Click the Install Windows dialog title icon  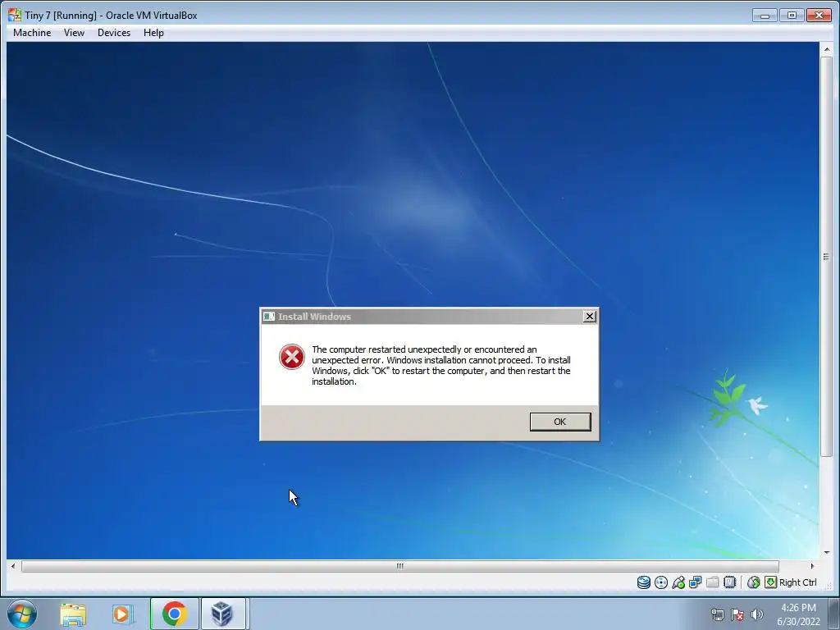(269, 317)
